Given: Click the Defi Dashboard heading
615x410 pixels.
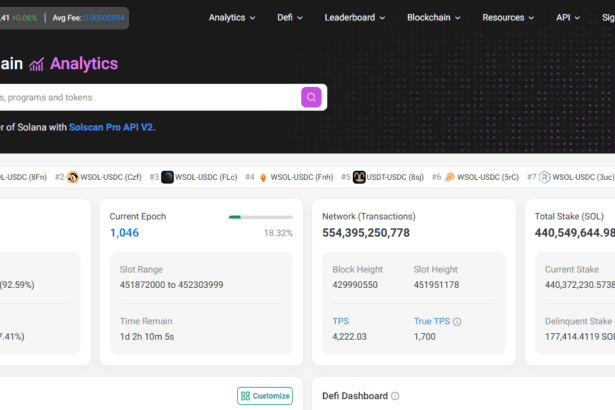Looking at the screenshot, I should click(x=355, y=396).
